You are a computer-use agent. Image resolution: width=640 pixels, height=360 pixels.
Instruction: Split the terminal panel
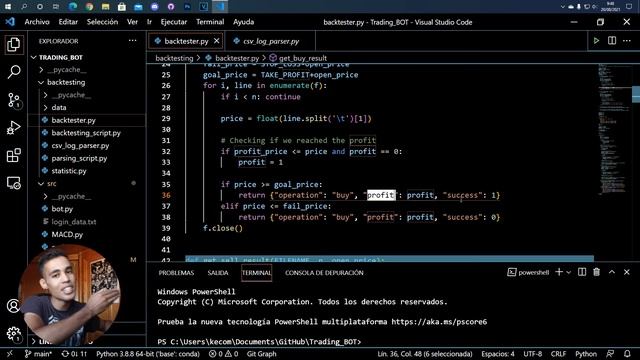pos(582,272)
